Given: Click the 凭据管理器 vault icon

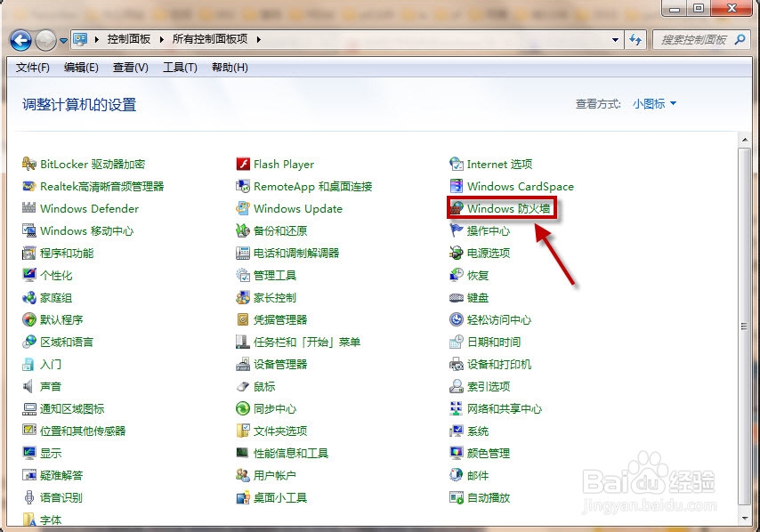Looking at the screenshot, I should tap(243, 319).
